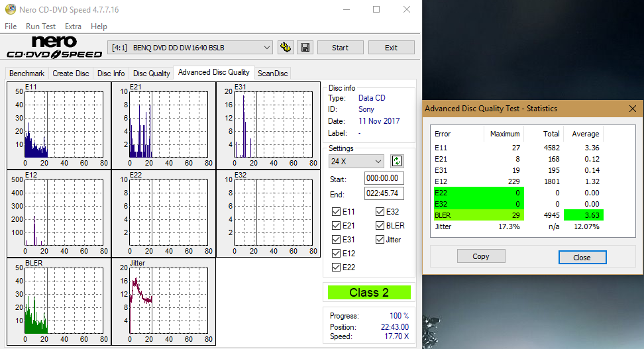Click Close in the Statistics dialog

click(582, 258)
